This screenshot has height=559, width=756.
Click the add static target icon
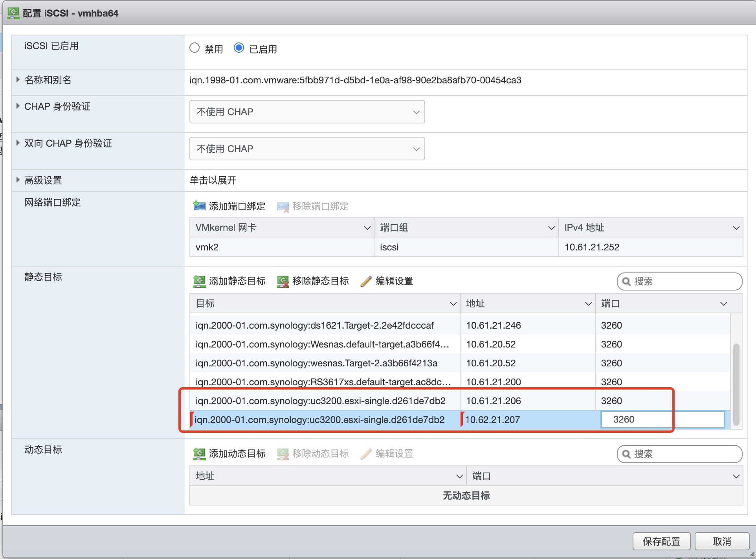click(x=199, y=281)
